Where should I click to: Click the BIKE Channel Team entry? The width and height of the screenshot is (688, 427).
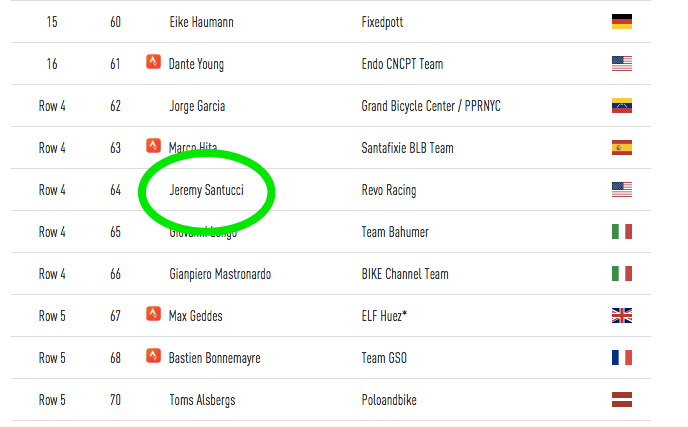(x=405, y=274)
